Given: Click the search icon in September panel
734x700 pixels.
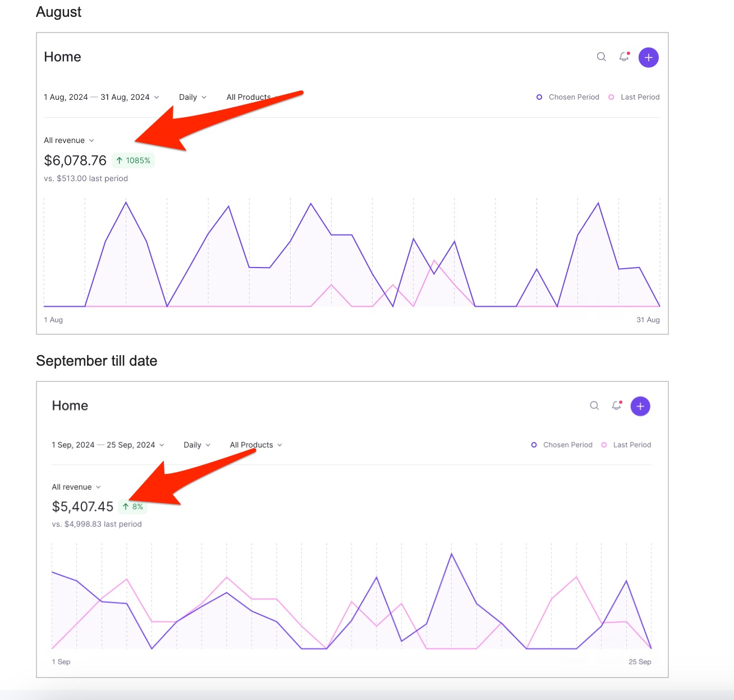Looking at the screenshot, I should (594, 406).
